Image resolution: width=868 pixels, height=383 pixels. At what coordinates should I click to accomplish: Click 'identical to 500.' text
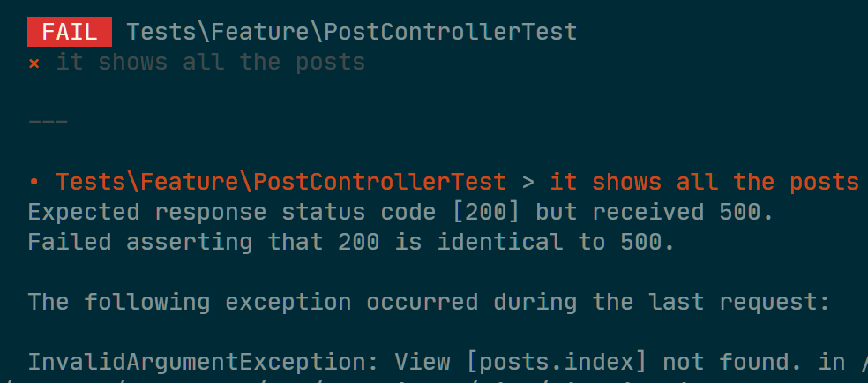557,242
